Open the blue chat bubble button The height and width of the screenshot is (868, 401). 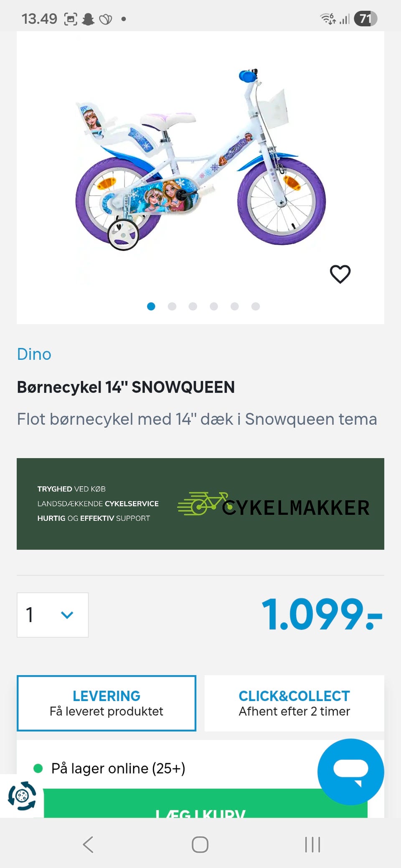[x=350, y=771]
